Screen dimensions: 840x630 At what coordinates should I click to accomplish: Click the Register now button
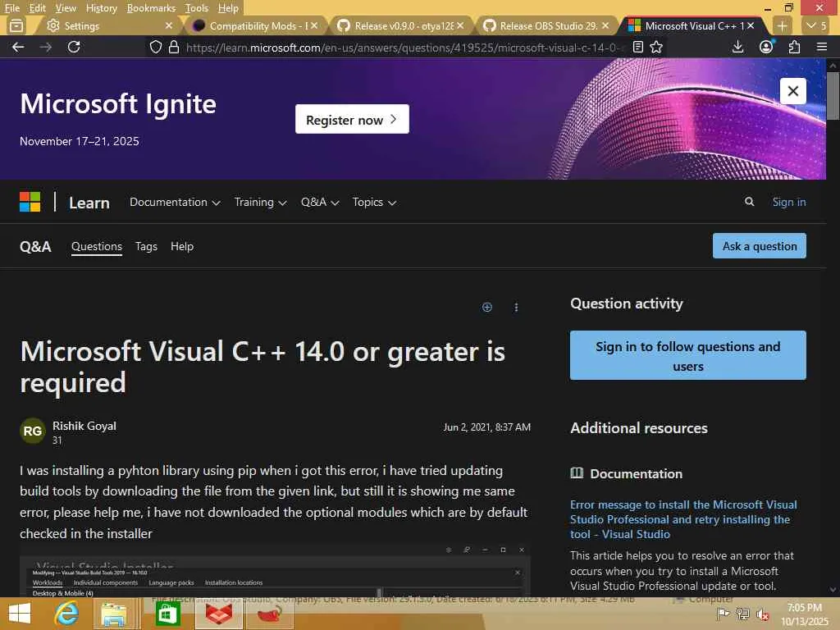pos(352,119)
